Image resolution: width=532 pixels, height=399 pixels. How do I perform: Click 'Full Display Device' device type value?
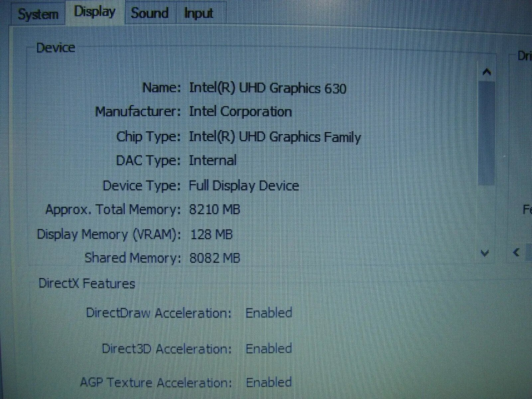click(244, 186)
